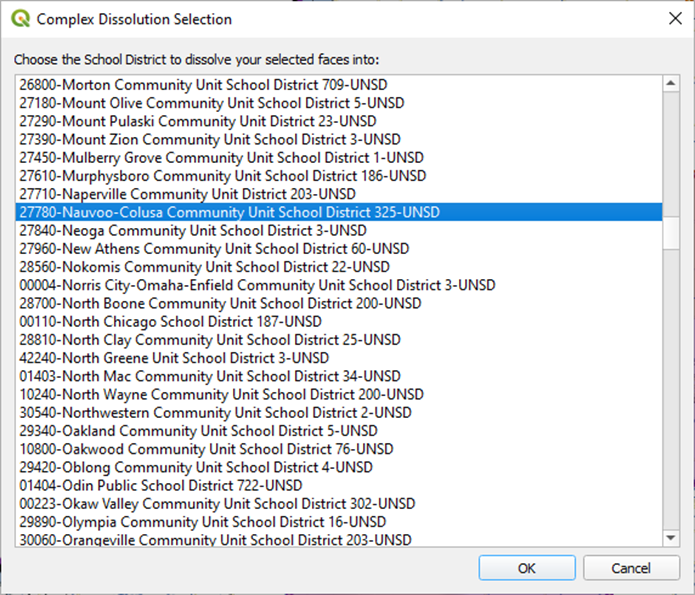Pick North Chicago School District 187
The height and width of the screenshot is (595, 695).
tap(170, 321)
